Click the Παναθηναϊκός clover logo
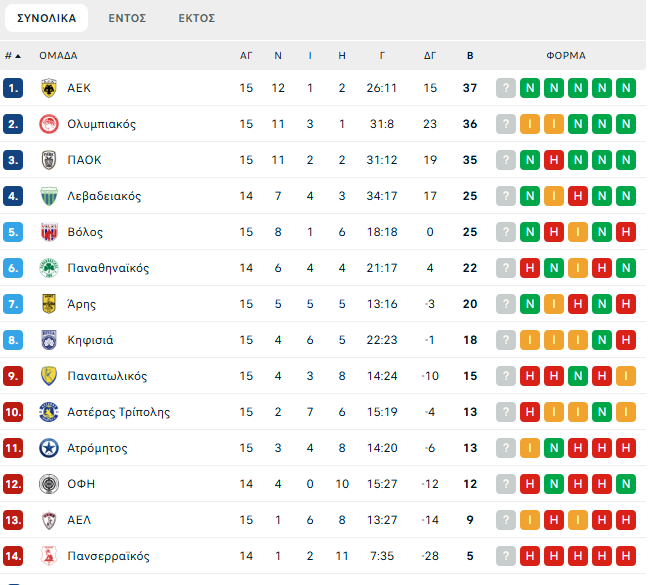657x585 pixels. (x=48, y=268)
